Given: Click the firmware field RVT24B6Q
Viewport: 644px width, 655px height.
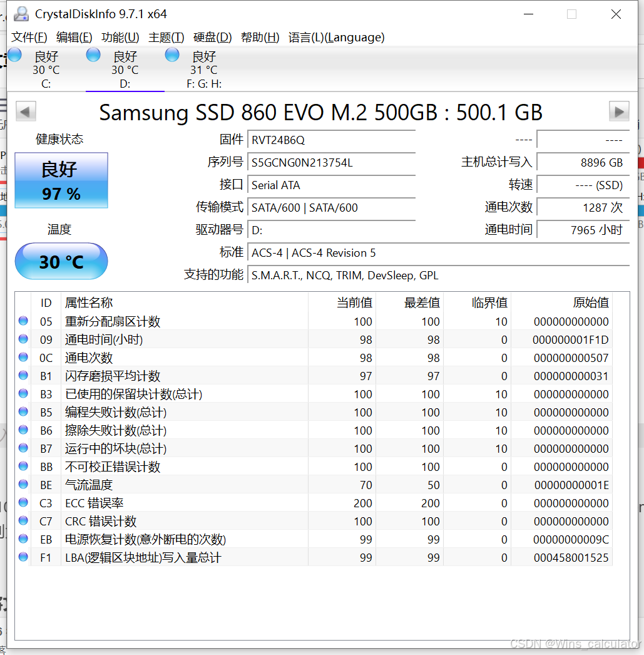Looking at the screenshot, I should click(332, 140).
